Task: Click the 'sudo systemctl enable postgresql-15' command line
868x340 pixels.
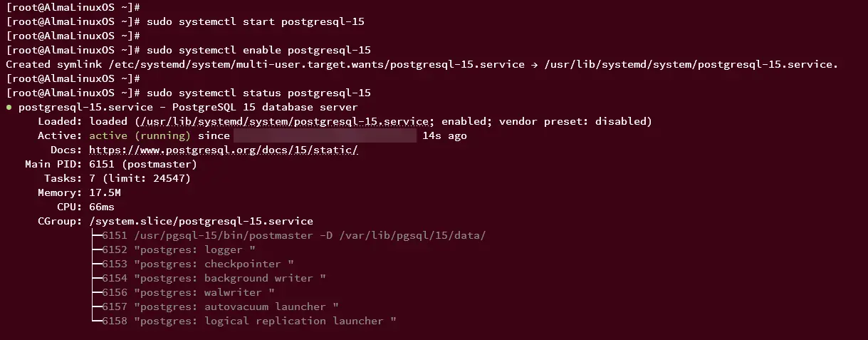Action: [x=258, y=50]
